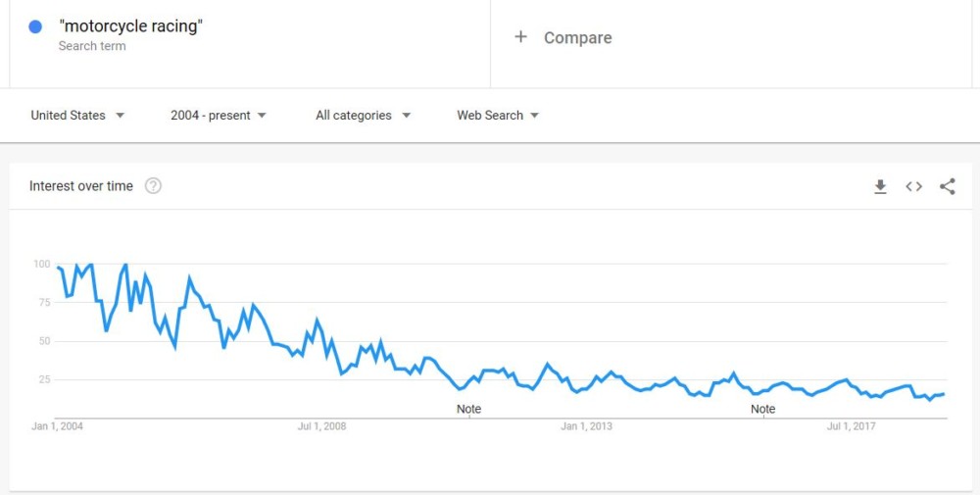Click the Jul 1, 2017 axis label
This screenshot has width=980, height=495.
851,426
